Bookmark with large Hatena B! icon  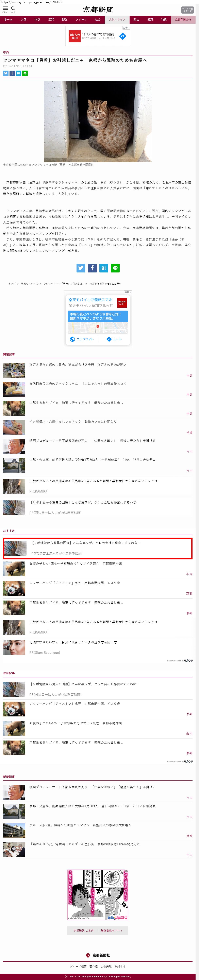tap(104, 268)
